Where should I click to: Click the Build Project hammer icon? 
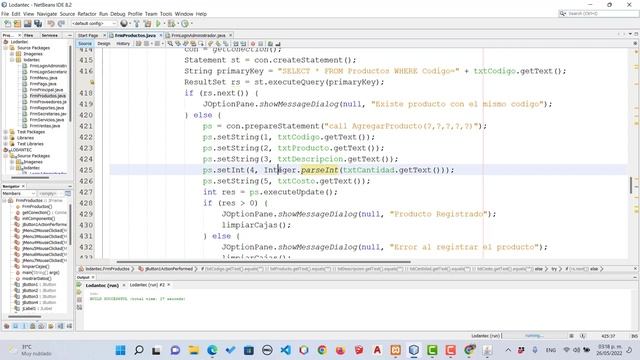(x=137, y=24)
